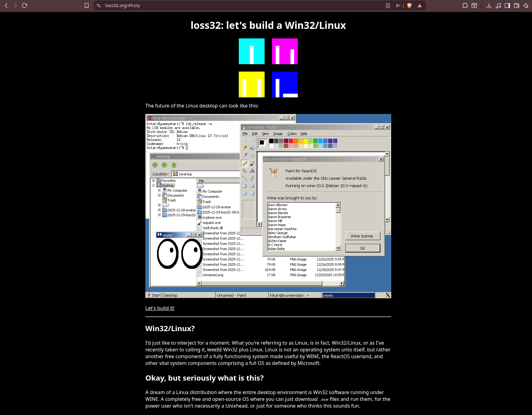Open the browser extensions puzzle icon
This screenshot has width=532, height=415.
pyautogui.click(x=465, y=6)
